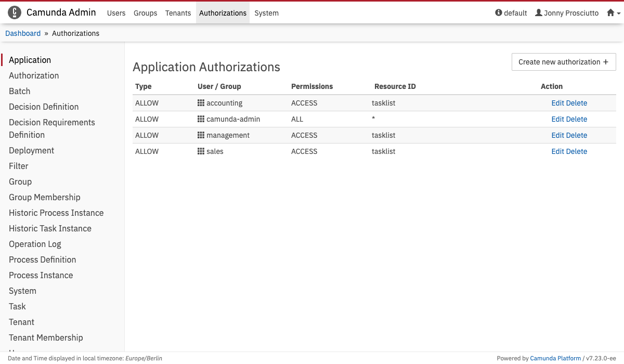Open the Jonny Prosciutto user profile menu
The image size is (624, 364).
567,13
